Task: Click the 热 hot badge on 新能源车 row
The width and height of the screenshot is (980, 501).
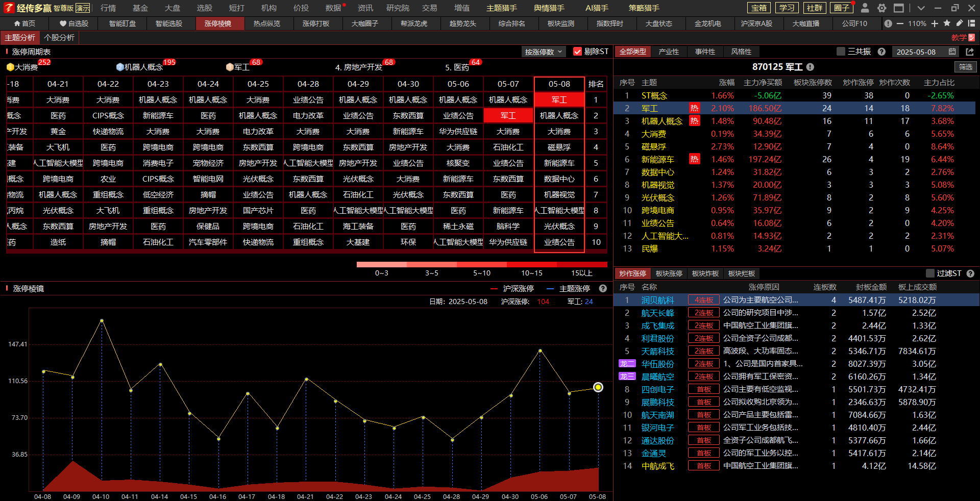Action: tap(694, 159)
